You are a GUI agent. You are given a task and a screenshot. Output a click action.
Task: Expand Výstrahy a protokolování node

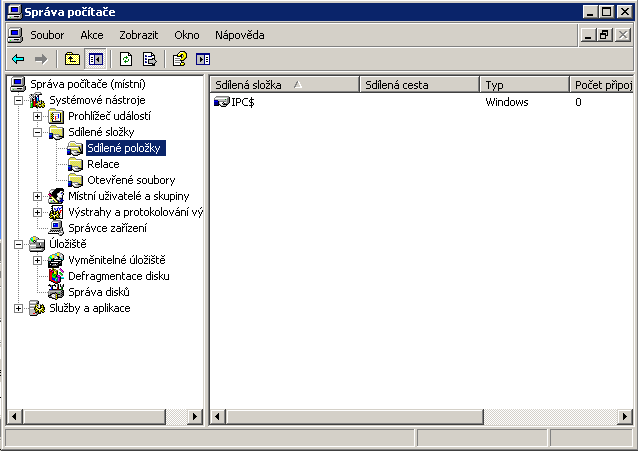(x=37, y=212)
